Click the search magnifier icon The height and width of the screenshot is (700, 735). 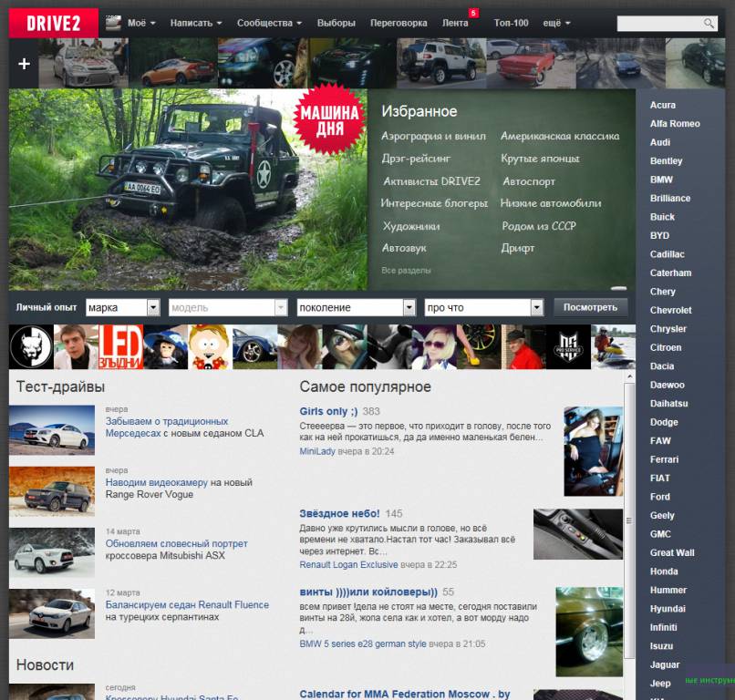click(709, 24)
